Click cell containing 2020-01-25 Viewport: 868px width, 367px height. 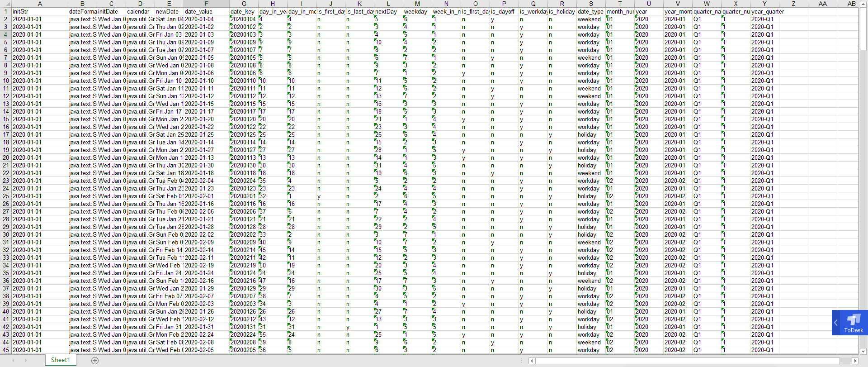pyautogui.click(x=206, y=134)
